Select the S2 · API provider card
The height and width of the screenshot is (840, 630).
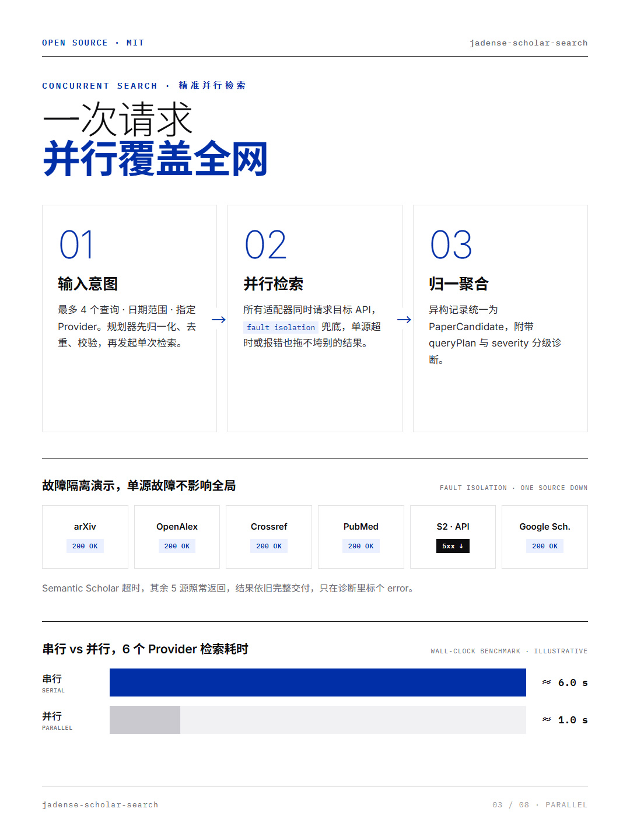click(453, 537)
